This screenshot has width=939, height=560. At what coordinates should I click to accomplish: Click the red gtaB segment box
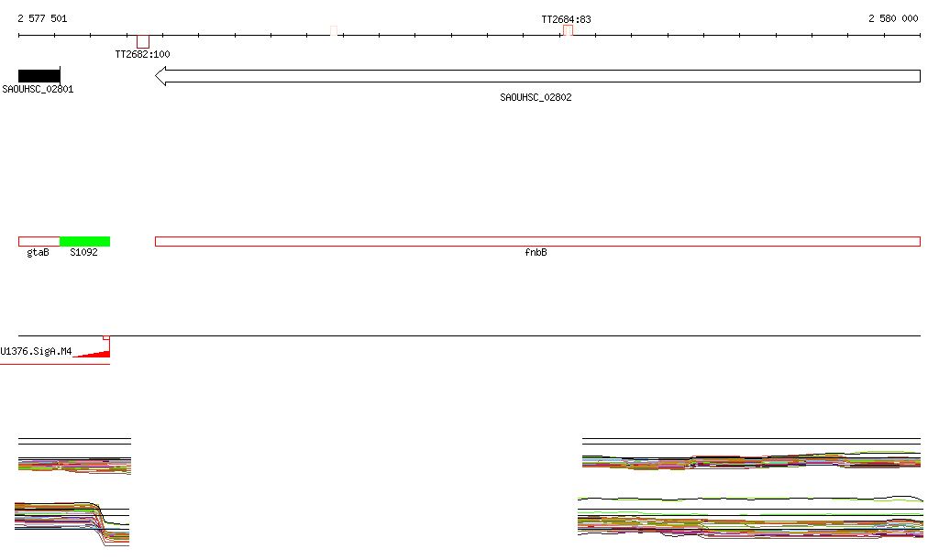tap(39, 242)
